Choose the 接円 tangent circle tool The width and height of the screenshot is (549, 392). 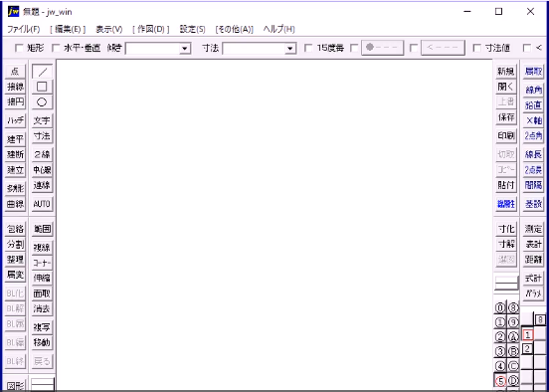tap(15, 101)
